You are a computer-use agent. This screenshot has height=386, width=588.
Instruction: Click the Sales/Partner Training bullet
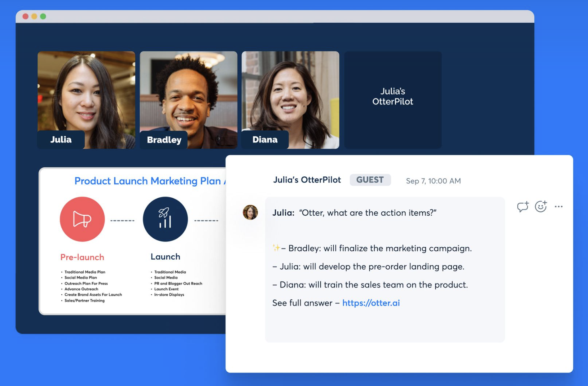[x=84, y=301]
